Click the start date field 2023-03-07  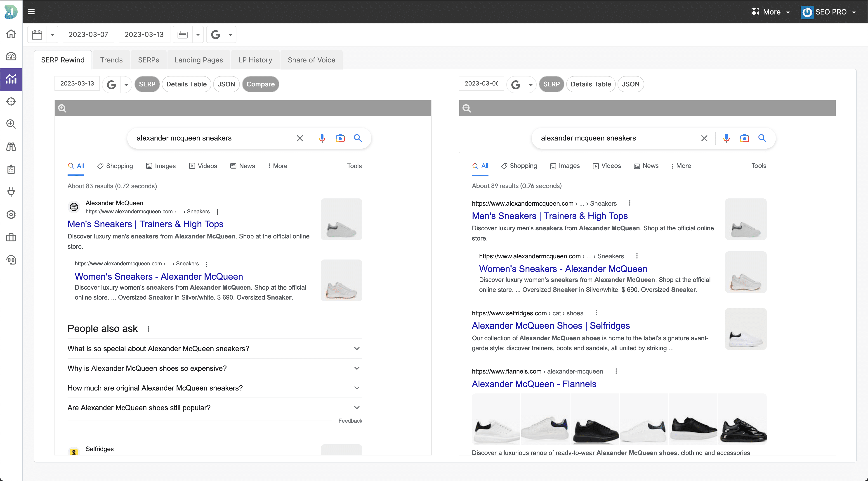[88, 34]
